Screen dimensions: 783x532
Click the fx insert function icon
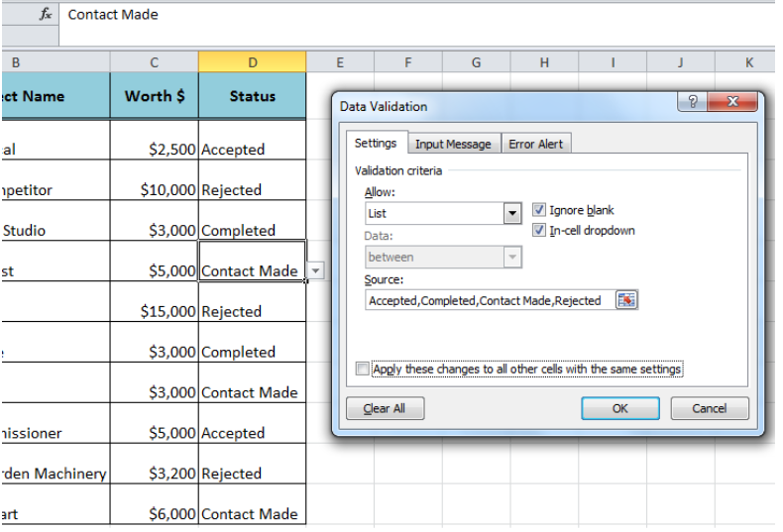[46, 14]
